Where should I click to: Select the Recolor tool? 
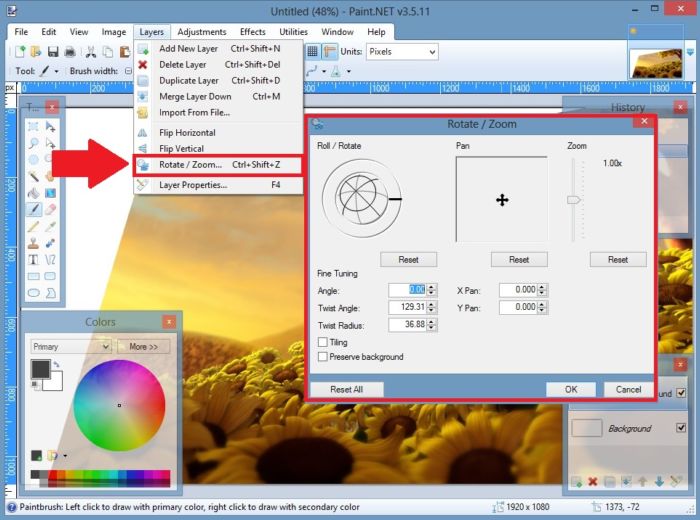(x=50, y=243)
